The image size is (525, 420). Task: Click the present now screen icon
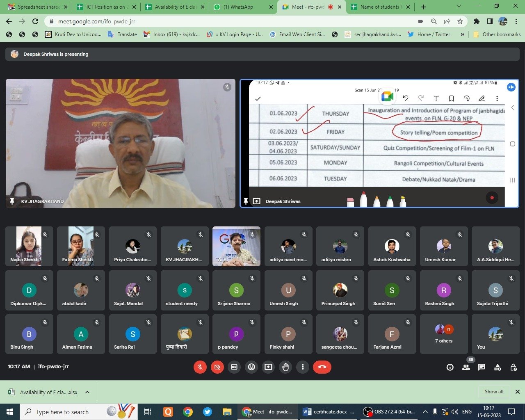tap(268, 367)
